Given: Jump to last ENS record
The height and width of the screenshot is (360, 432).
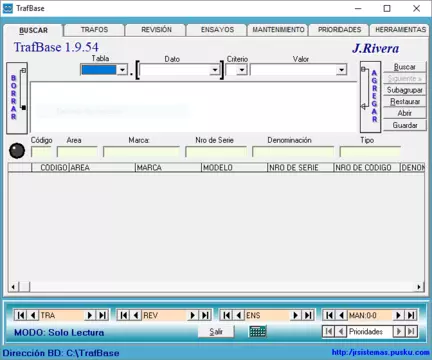Looking at the screenshot, I should (x=308, y=315).
